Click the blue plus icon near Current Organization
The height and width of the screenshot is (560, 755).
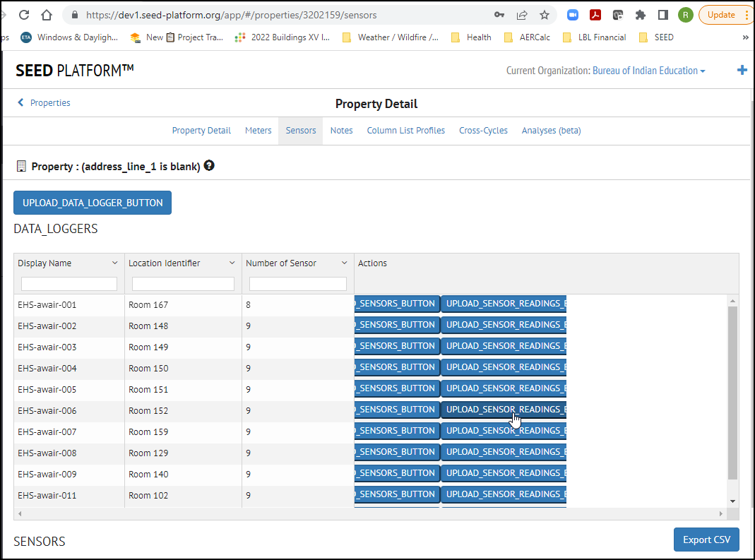tap(742, 70)
